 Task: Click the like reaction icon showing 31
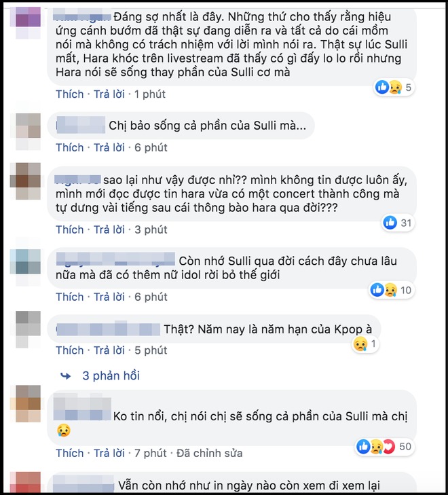pyautogui.click(x=390, y=223)
